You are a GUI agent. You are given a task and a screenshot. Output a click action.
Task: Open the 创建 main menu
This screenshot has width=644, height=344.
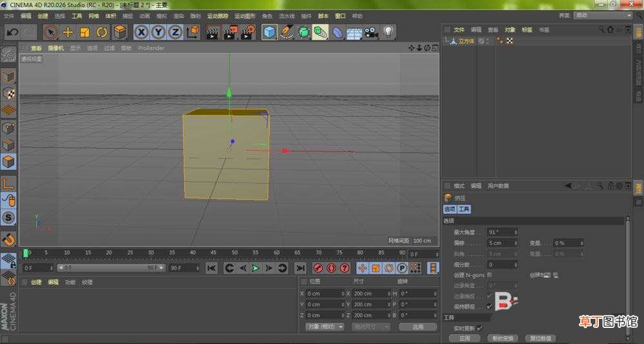pyautogui.click(x=43, y=16)
